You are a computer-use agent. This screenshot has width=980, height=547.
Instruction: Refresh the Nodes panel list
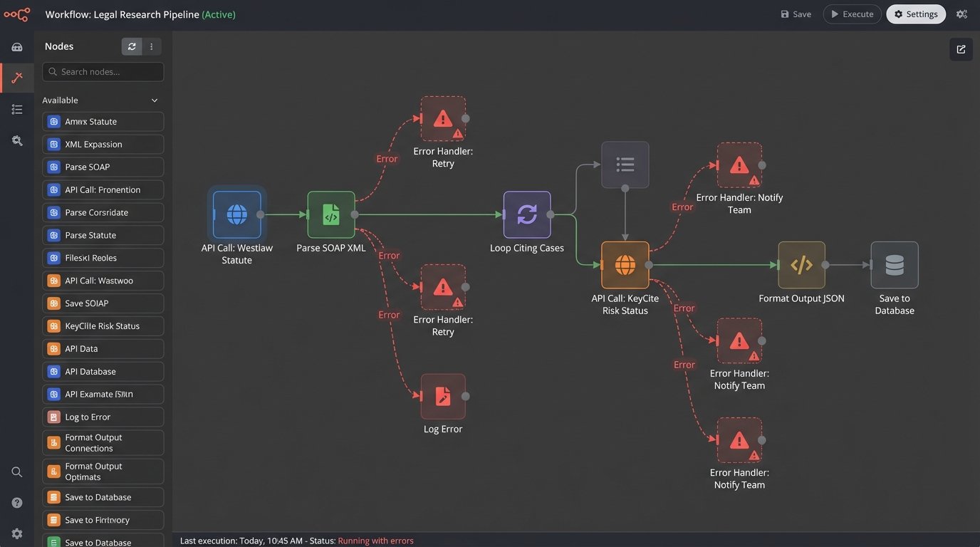pos(132,46)
